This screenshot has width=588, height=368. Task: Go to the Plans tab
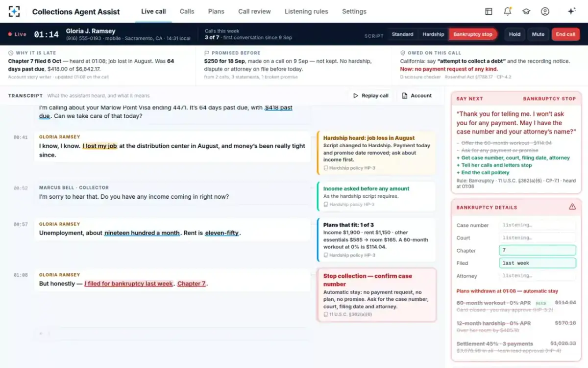click(x=216, y=11)
